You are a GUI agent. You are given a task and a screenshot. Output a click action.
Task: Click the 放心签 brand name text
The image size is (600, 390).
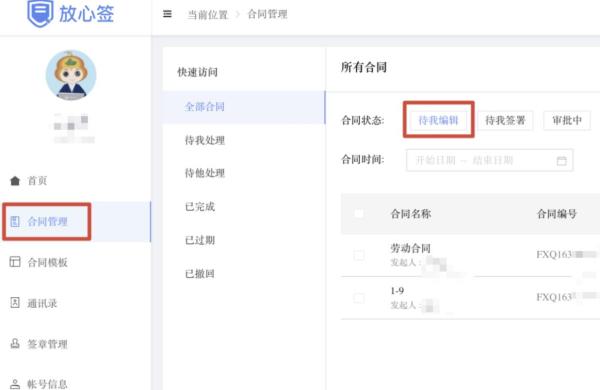(86, 14)
